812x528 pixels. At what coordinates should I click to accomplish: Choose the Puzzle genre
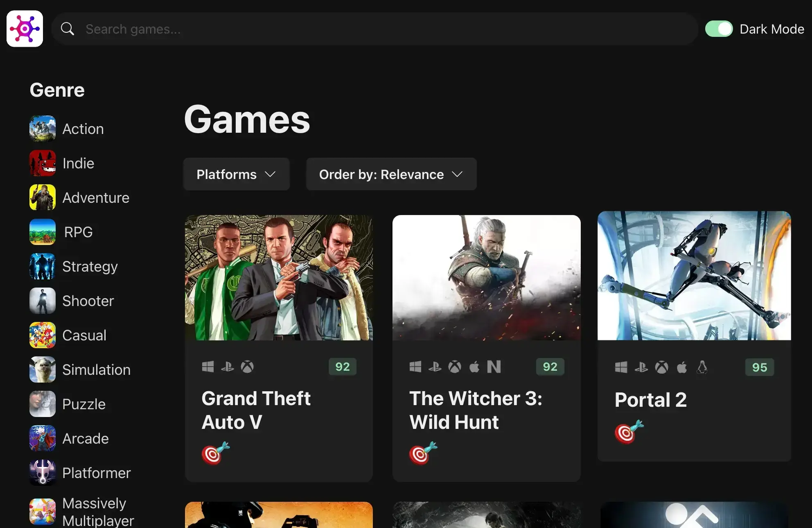[84, 404]
